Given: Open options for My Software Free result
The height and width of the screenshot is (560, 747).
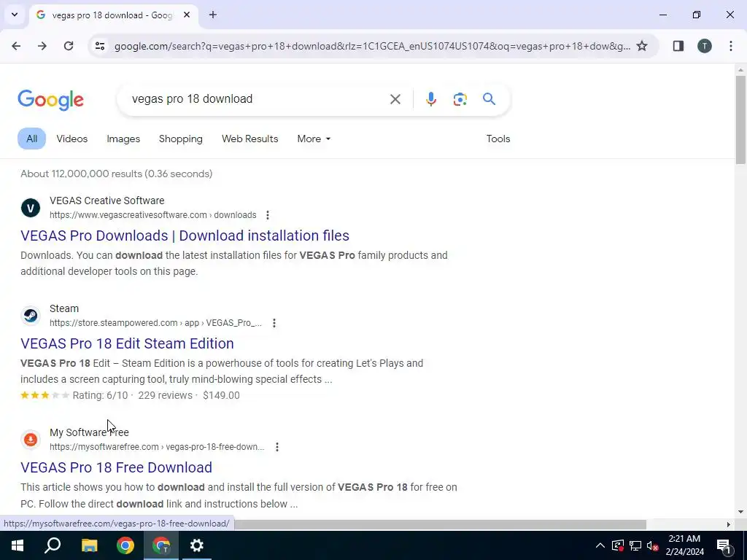Looking at the screenshot, I should pos(276,447).
